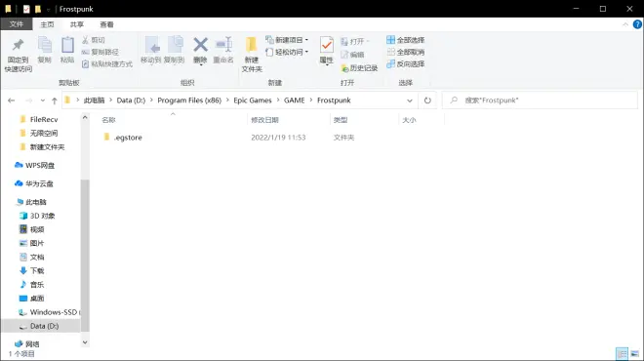Open the 桌面 desktop folder
Screen dimensions: 644x361
(x=32, y=299)
